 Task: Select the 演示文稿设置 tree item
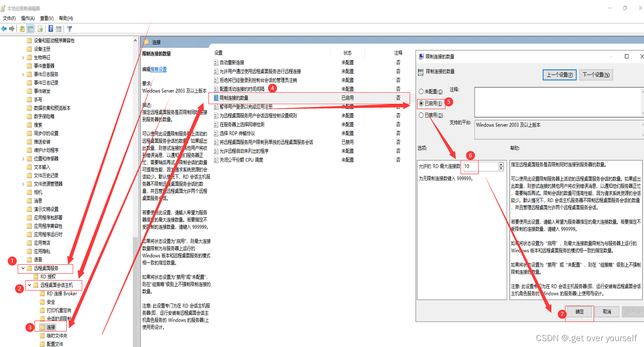[x=46, y=209]
